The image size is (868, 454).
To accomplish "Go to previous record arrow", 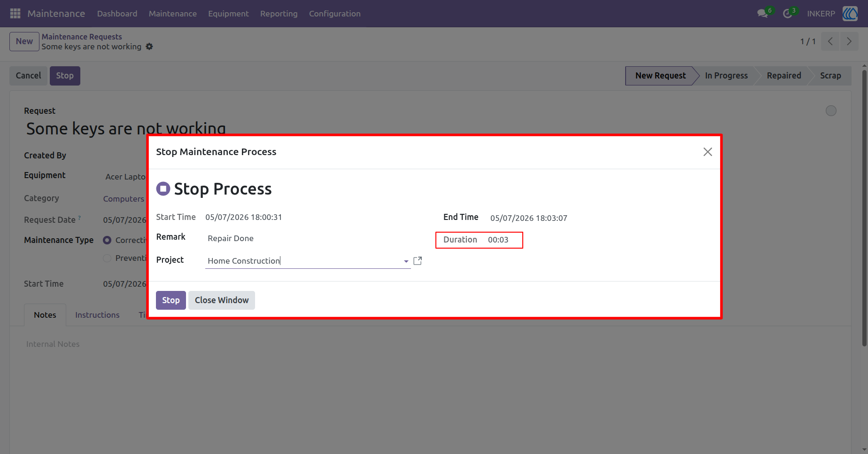I will (830, 41).
